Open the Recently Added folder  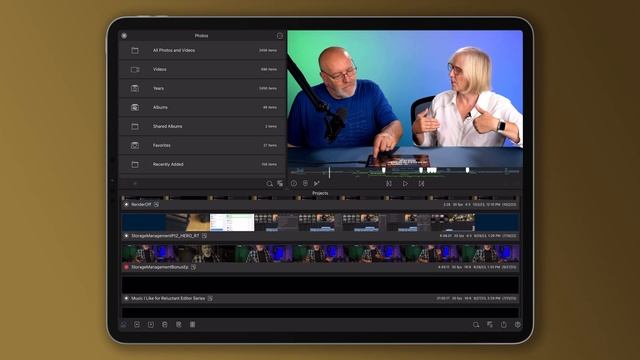[202, 164]
